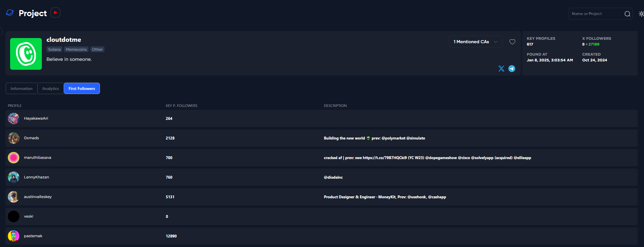Click the Memecoins tag
Screen dimensions: 644x247
point(76,50)
